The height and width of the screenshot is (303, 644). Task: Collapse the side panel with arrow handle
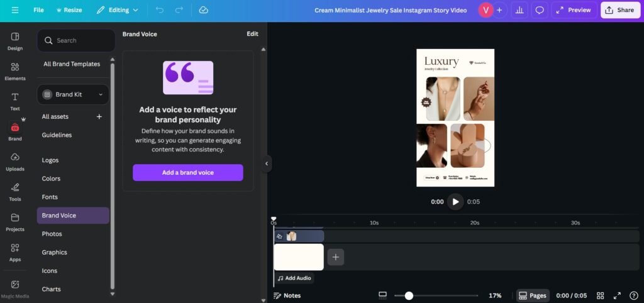[x=267, y=163]
